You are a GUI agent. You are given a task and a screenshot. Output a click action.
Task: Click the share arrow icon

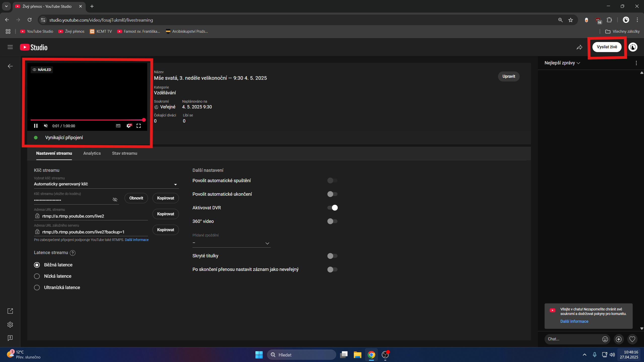579,47
